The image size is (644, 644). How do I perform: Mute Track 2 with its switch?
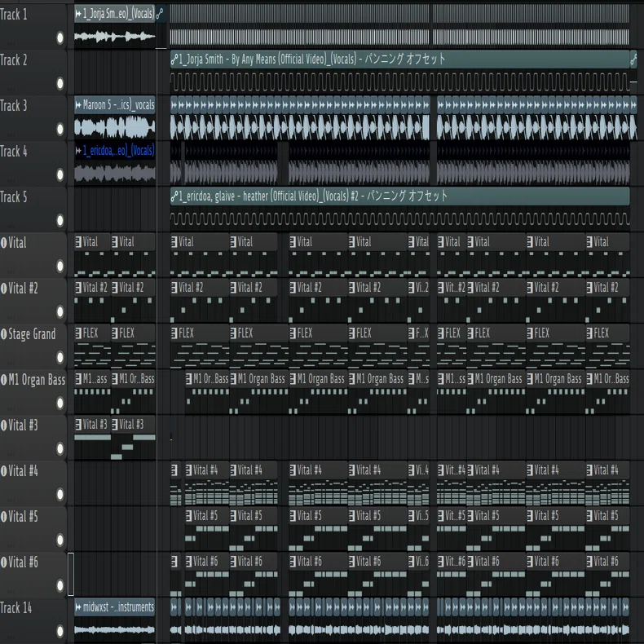coord(60,84)
